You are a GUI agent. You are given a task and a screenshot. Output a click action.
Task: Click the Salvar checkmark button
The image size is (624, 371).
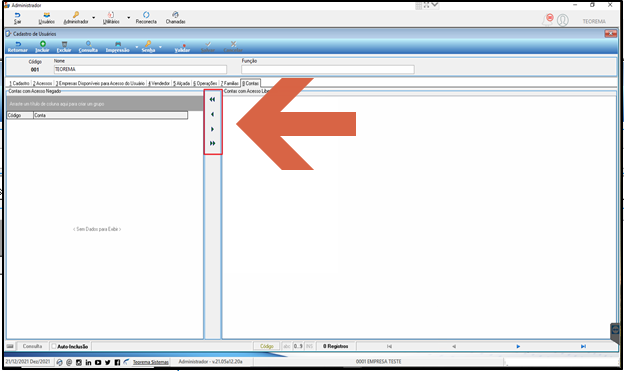pyautogui.click(x=208, y=47)
